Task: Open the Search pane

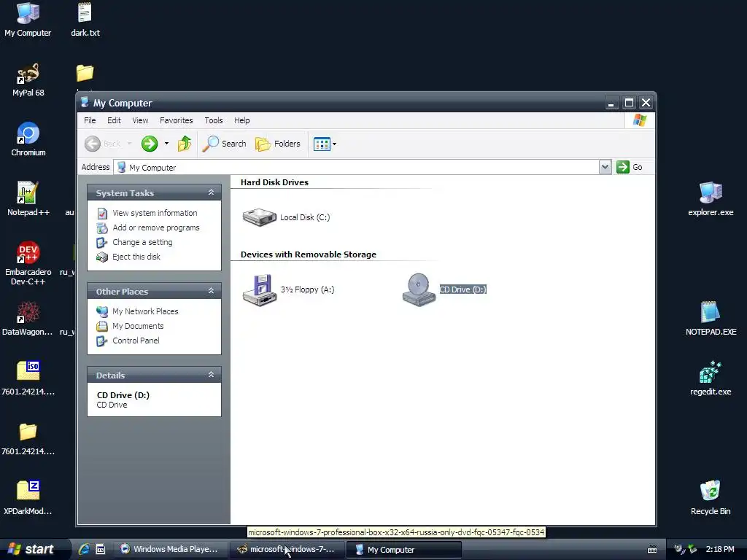Action: click(x=224, y=144)
